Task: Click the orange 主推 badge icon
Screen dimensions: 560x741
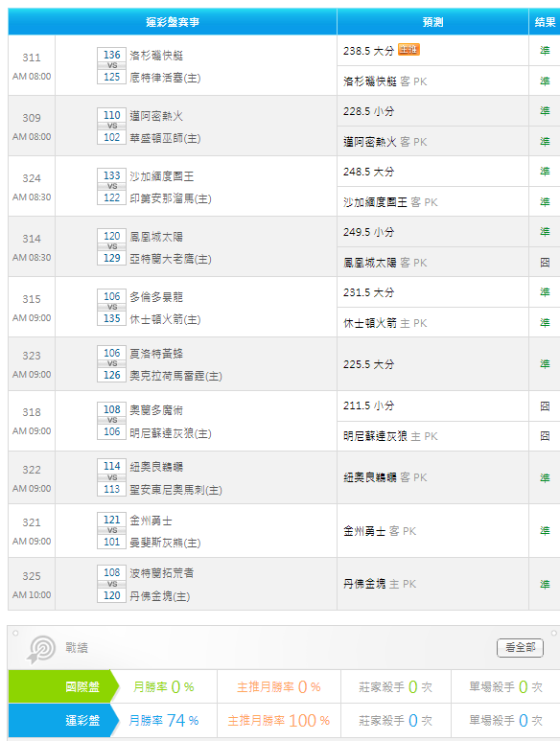Action: (408, 50)
